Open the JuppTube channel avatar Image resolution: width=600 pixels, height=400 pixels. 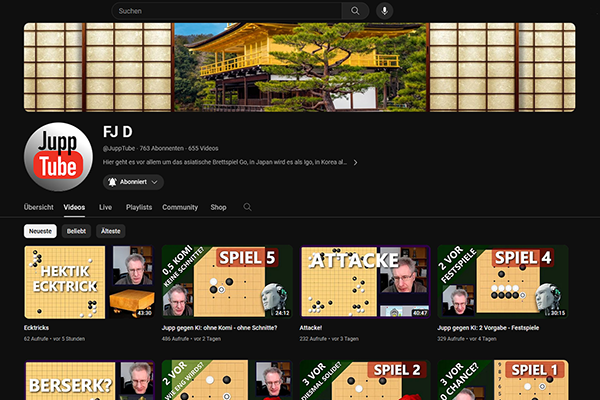[x=58, y=157]
